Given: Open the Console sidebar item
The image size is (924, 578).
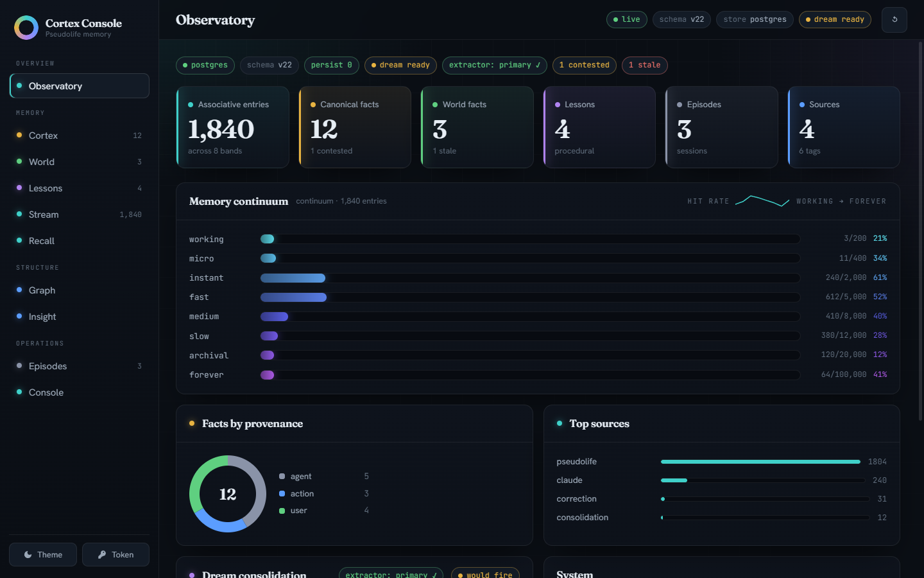Looking at the screenshot, I should point(80,392).
